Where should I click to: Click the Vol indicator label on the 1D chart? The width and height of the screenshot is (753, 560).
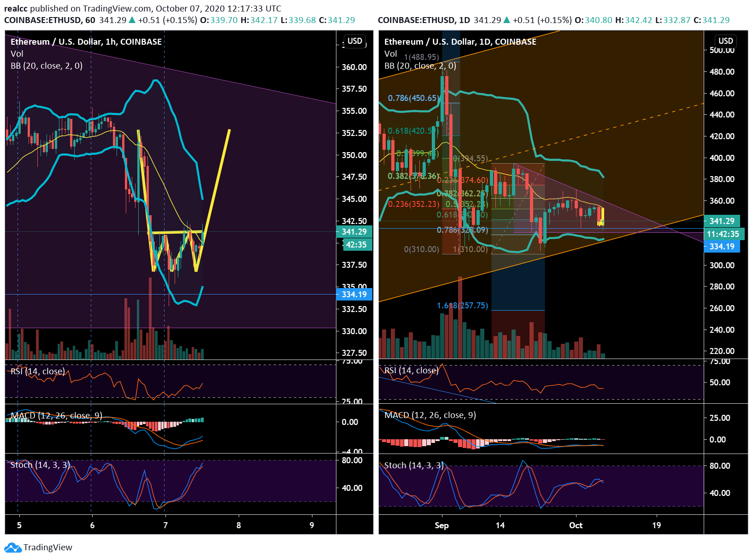(x=391, y=54)
